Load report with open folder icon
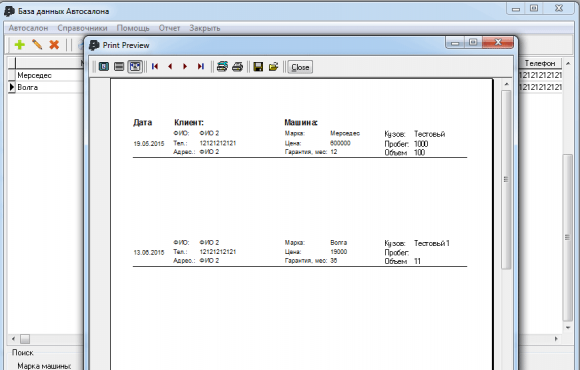580x370 pixels. click(273, 67)
